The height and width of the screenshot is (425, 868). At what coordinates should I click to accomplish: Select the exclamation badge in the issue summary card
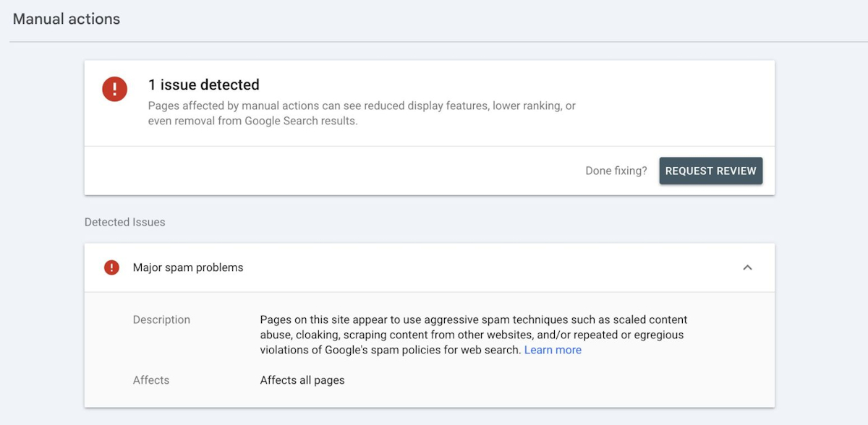pyautogui.click(x=114, y=88)
